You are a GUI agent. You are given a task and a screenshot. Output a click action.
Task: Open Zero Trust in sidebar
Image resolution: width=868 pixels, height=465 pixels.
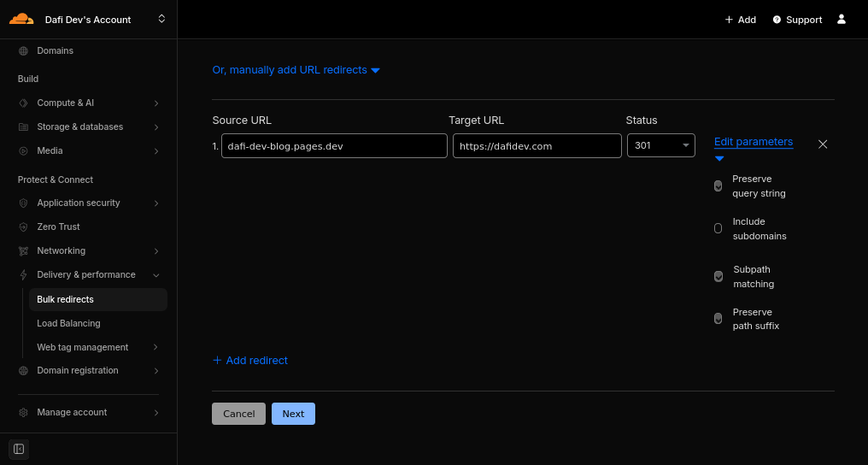click(x=58, y=227)
